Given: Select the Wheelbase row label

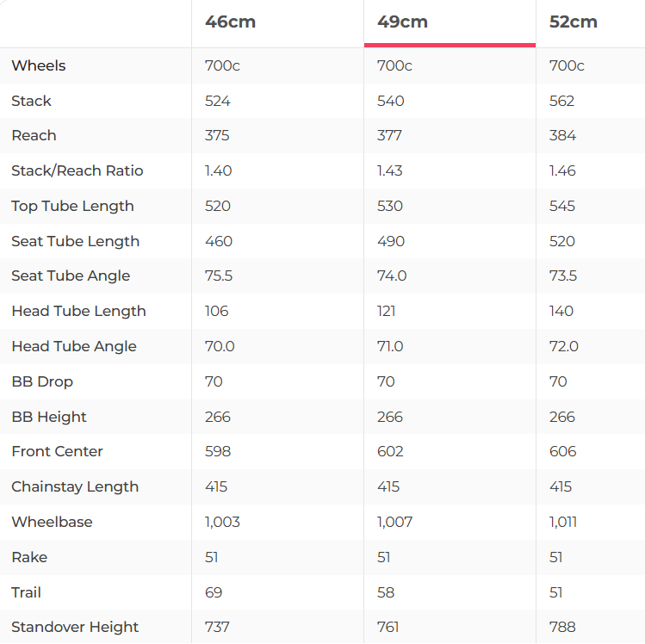Looking at the screenshot, I should click(52, 522).
